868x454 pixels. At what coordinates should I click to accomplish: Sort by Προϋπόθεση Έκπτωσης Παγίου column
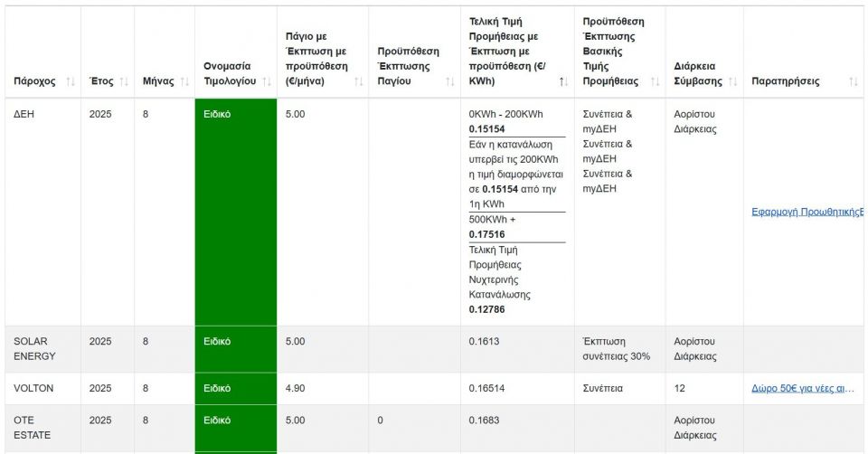pyautogui.click(x=449, y=81)
